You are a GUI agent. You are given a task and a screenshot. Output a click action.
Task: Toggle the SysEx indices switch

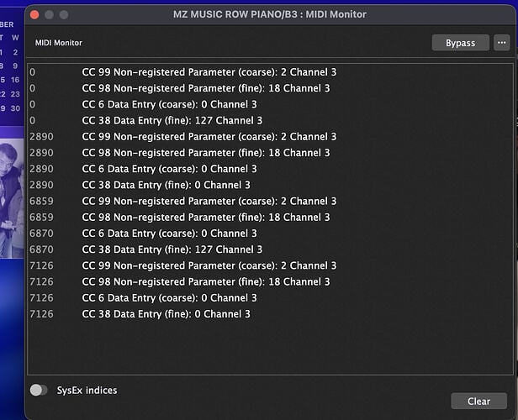(x=39, y=390)
